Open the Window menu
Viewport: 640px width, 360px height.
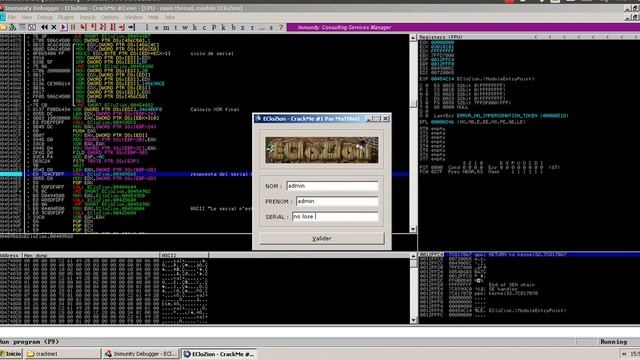[x=134, y=17]
